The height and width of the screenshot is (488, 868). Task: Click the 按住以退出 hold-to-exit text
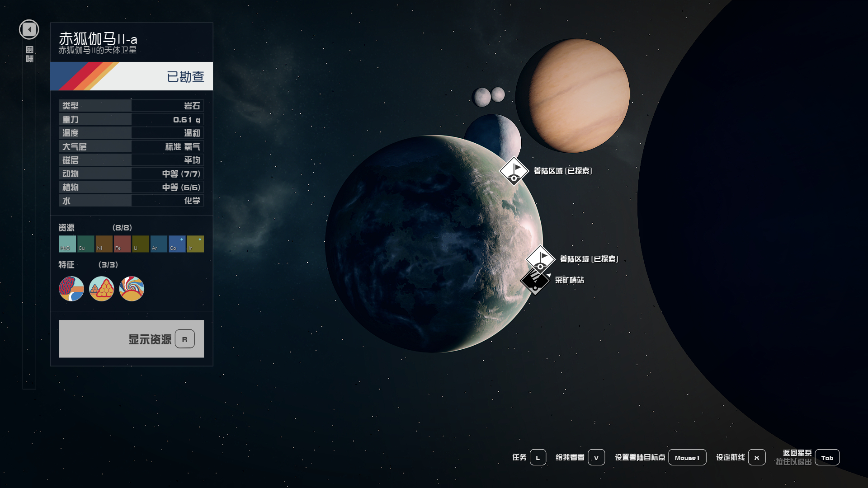pos(794,462)
